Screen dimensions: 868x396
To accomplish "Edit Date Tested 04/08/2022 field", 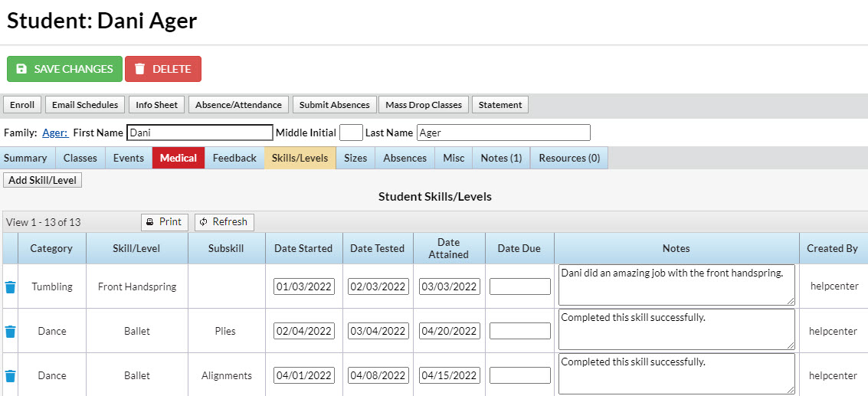I will pos(378,375).
